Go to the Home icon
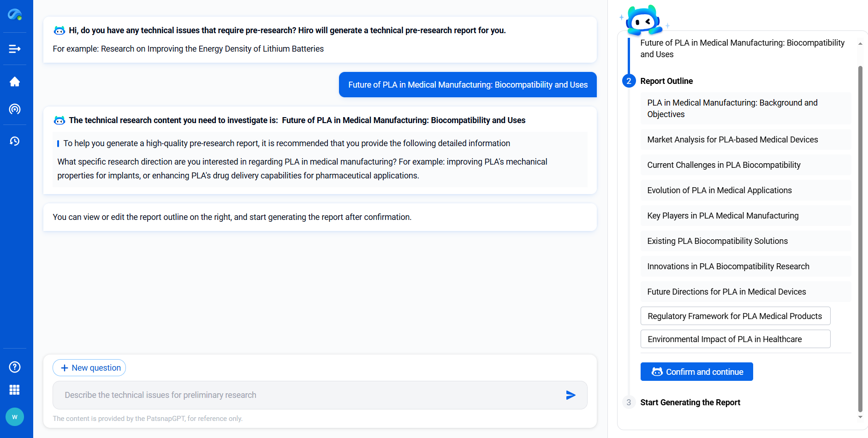The width and height of the screenshot is (868, 438). (15, 82)
